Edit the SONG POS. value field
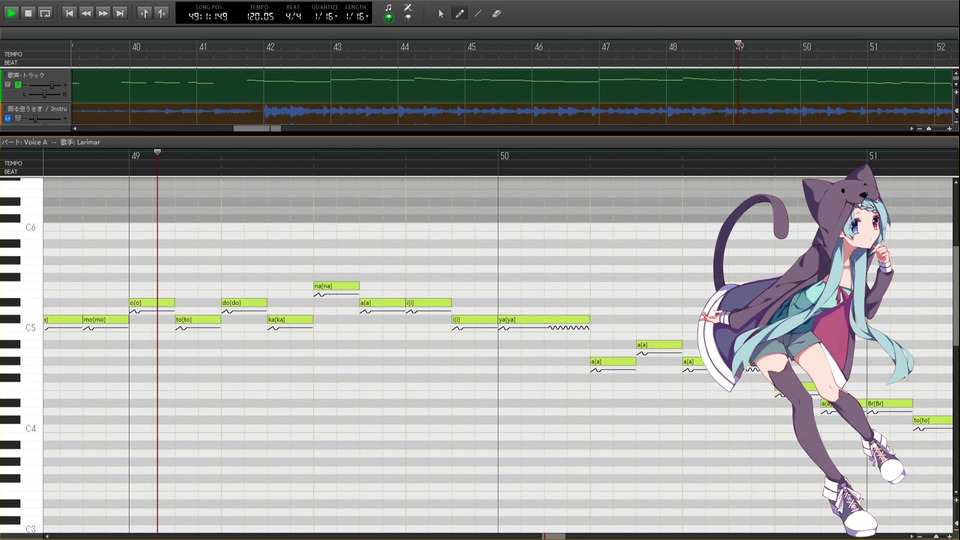Image resolution: width=960 pixels, height=540 pixels. pos(208,17)
